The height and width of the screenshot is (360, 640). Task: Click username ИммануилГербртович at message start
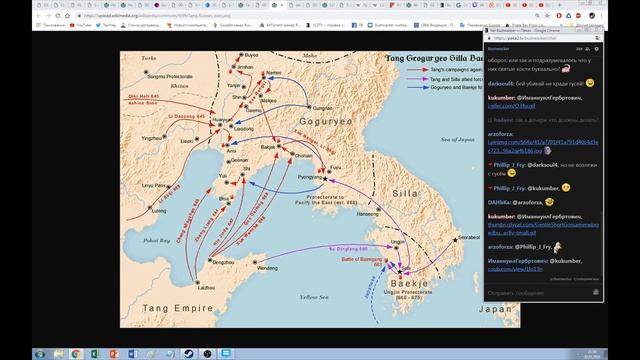518,261
